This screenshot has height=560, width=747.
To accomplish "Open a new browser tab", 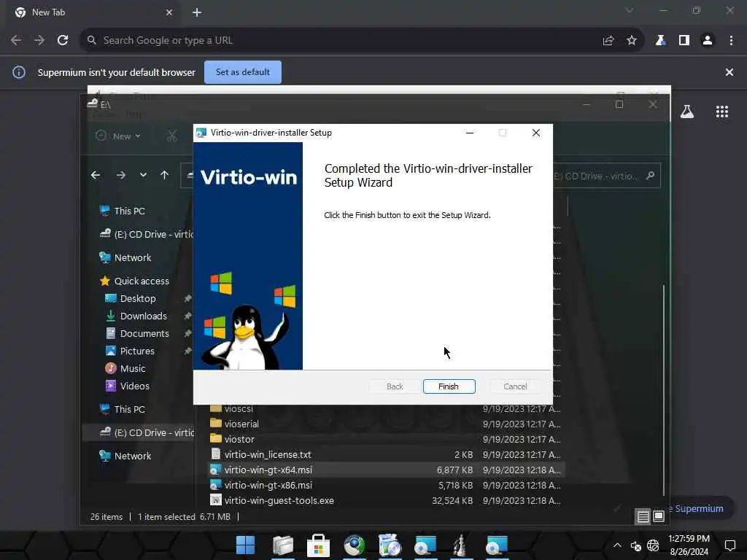I will point(197,12).
